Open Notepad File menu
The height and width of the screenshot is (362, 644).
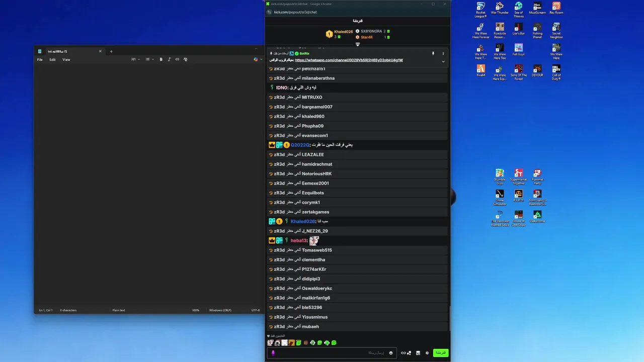[40, 59]
